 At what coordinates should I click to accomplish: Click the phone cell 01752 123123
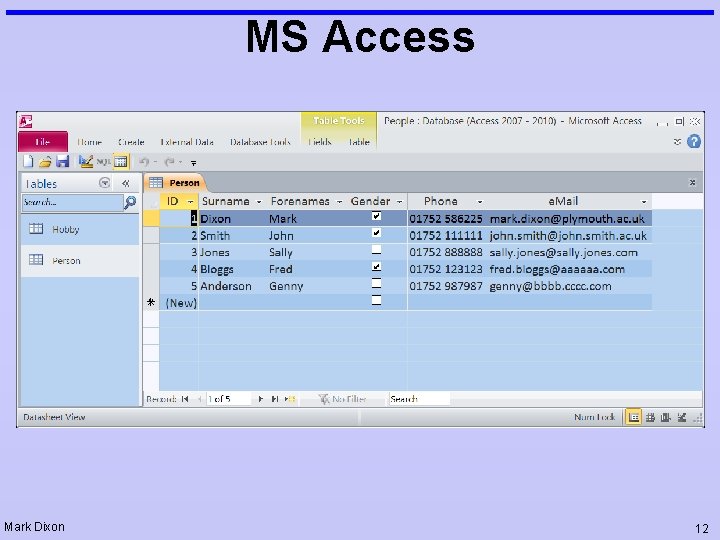tap(447, 269)
